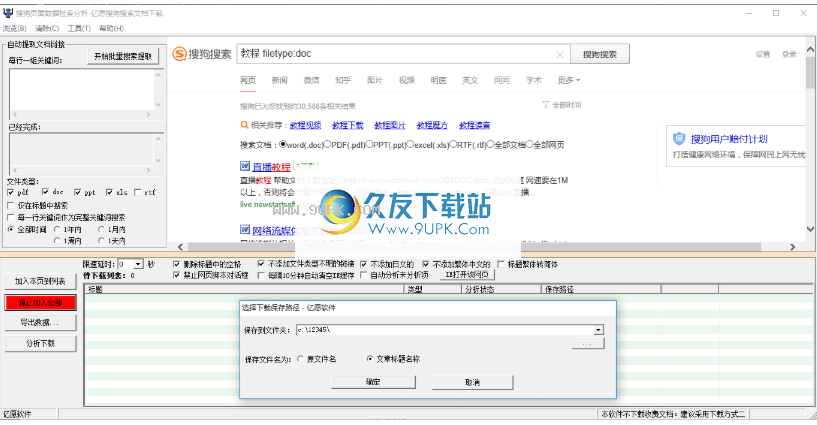Select the 1月内 time radio button
Screen dimensions: 817x425
click(102, 229)
